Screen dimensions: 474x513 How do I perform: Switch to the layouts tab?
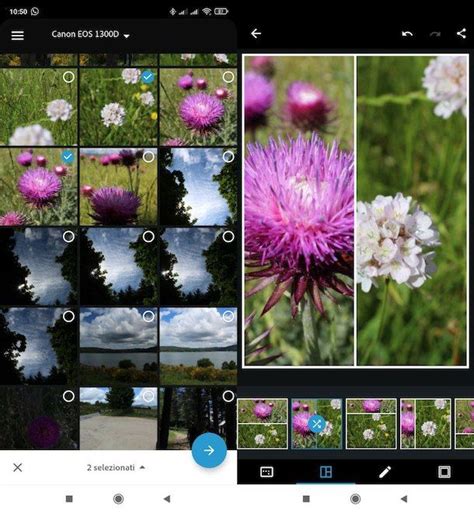point(326,472)
